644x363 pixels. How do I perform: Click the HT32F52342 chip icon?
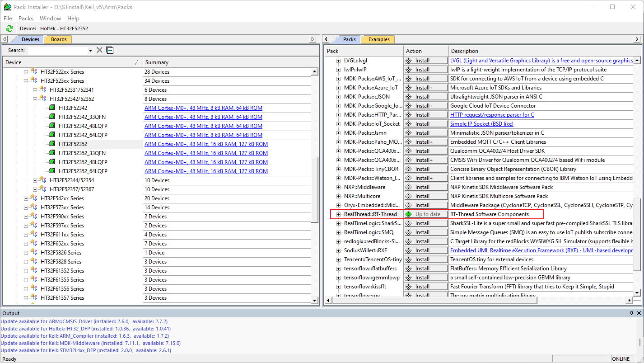pyautogui.click(x=52, y=108)
